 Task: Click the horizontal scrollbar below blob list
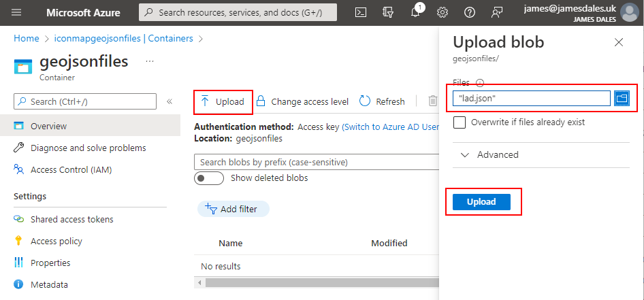323,283
